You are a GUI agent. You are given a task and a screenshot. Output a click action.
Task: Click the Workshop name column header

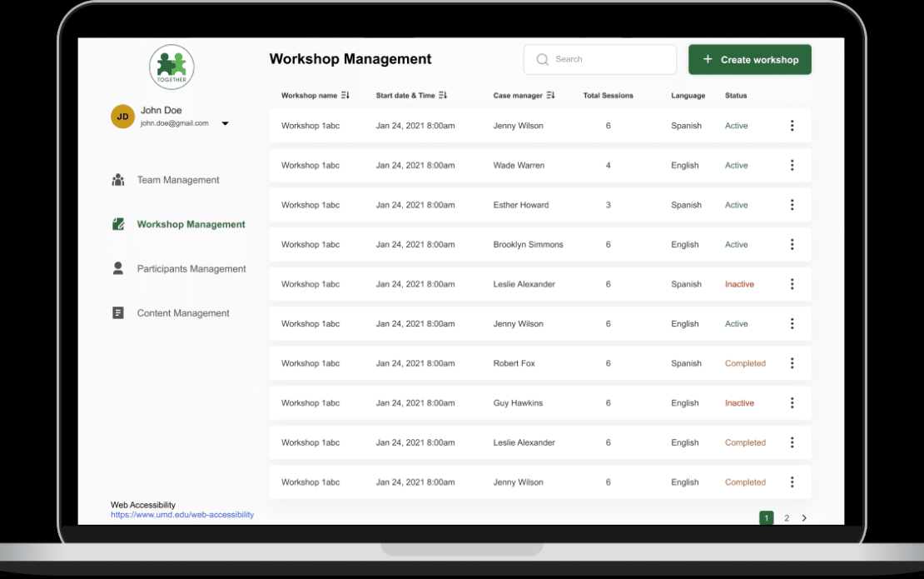(x=309, y=96)
